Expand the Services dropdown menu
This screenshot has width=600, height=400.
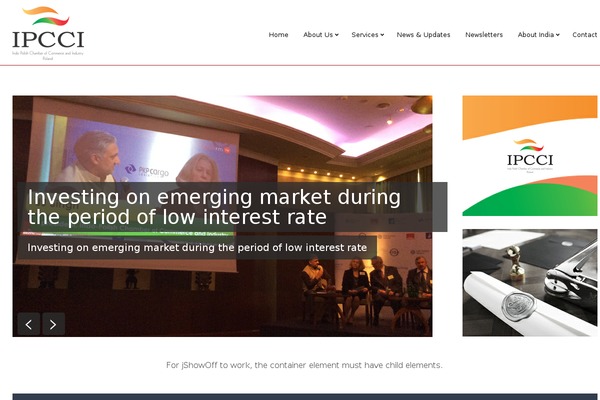click(367, 34)
